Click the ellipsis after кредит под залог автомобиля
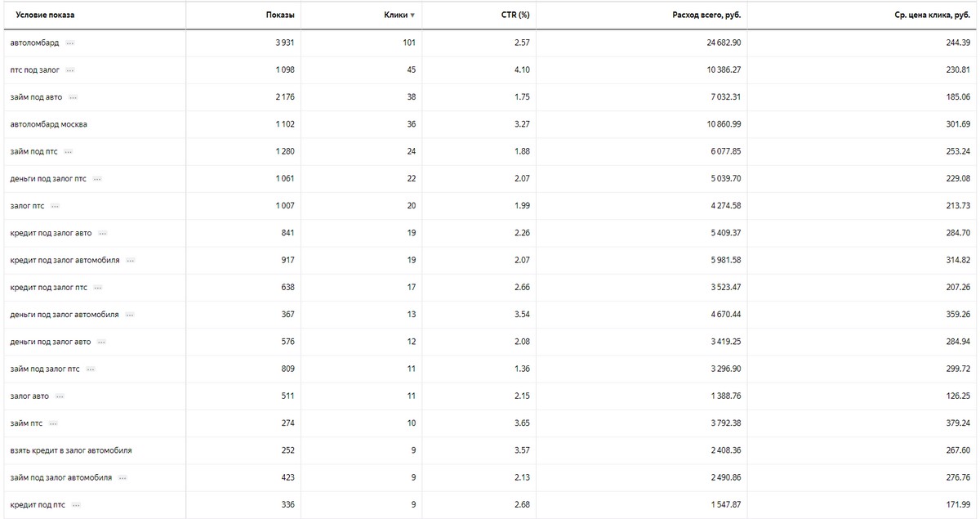This screenshot has width=980, height=519. pyautogui.click(x=131, y=261)
